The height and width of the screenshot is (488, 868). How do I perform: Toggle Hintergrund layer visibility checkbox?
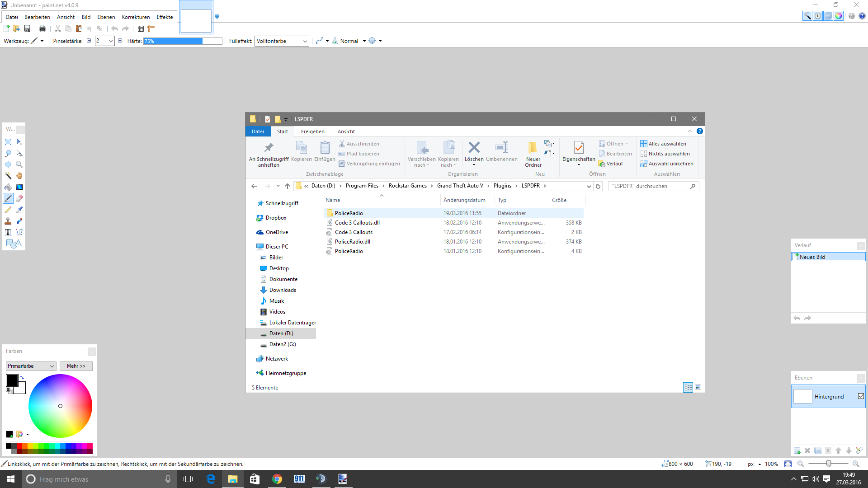click(861, 396)
